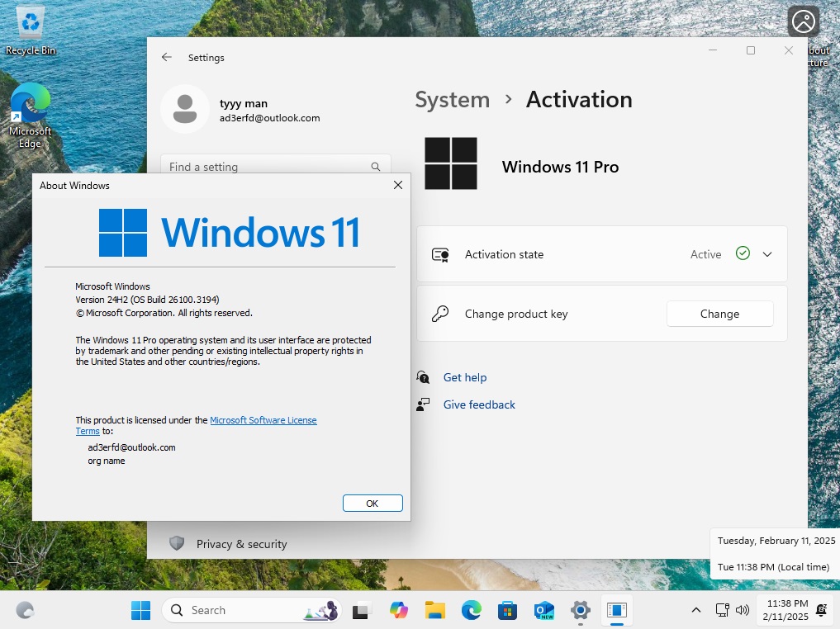Click the user name "tyyy man"
The image size is (840, 629).
(x=243, y=103)
